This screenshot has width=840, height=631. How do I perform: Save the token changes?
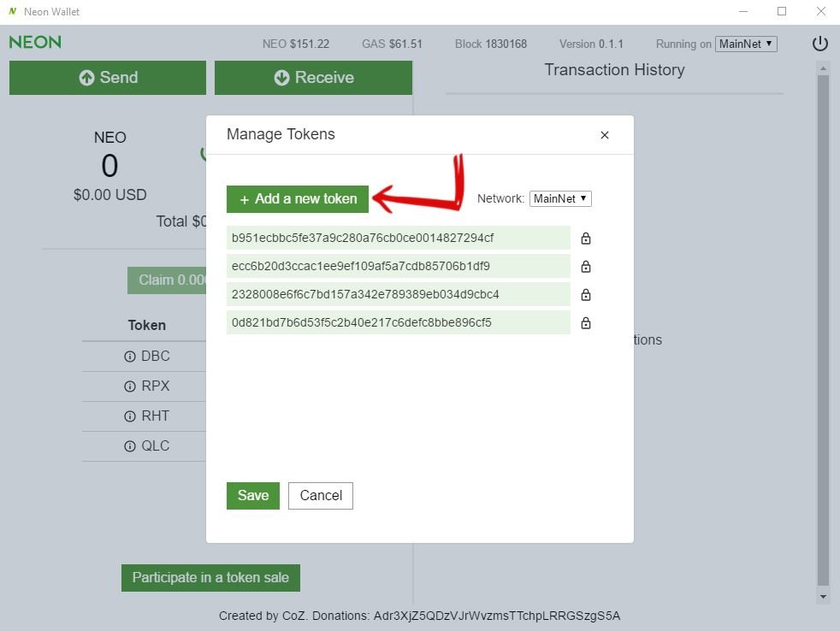[x=253, y=495]
